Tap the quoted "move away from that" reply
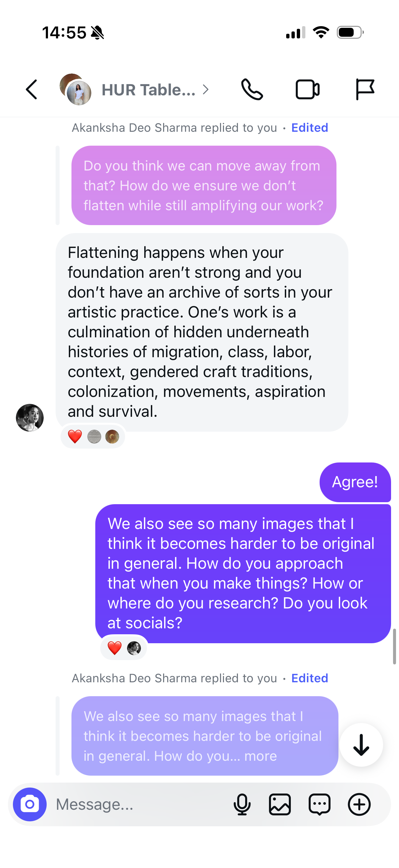This screenshot has width=399, height=868. pyautogui.click(x=204, y=185)
